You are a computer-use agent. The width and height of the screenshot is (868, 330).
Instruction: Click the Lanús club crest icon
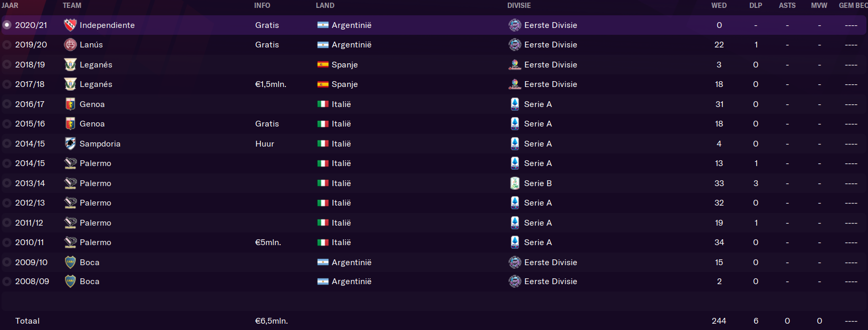coord(70,45)
